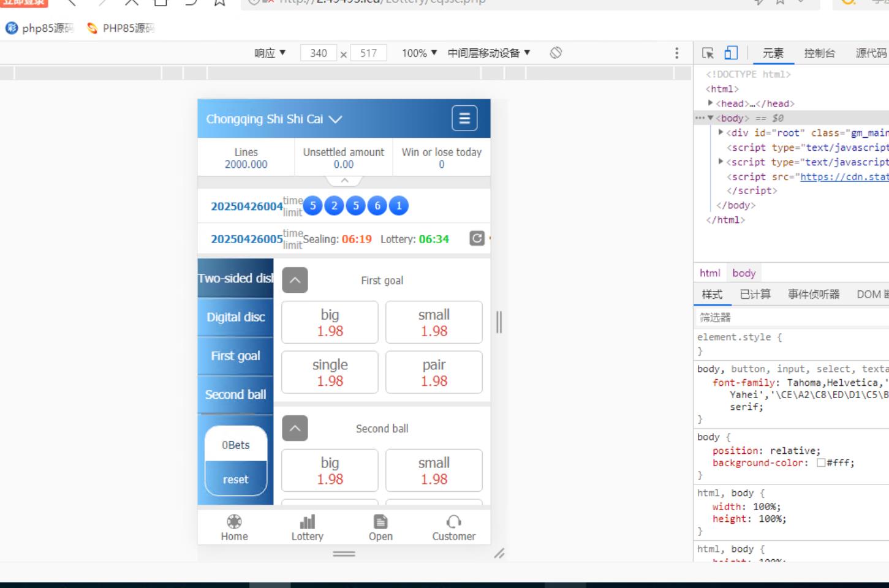This screenshot has width=889, height=588.
Task: Select the Digital disc side tab
Action: click(235, 317)
